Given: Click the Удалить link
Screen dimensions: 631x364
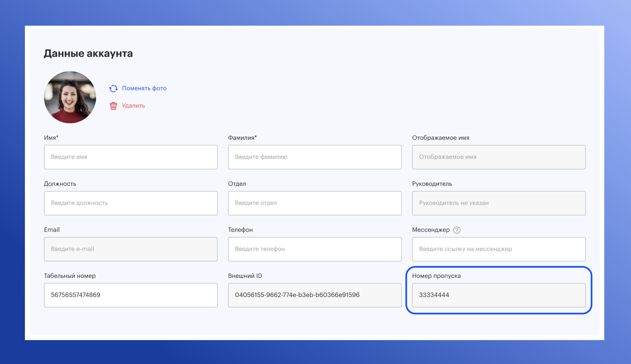Looking at the screenshot, I should (134, 106).
